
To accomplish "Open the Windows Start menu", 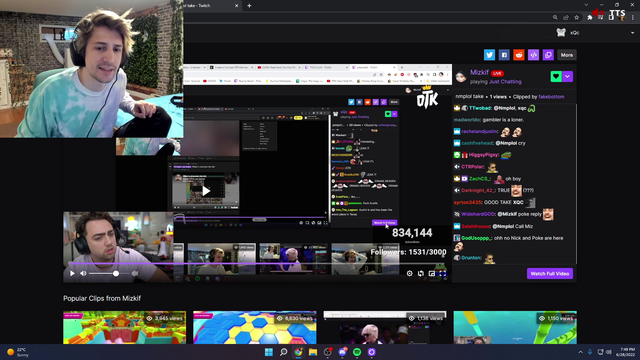I will tap(269, 352).
